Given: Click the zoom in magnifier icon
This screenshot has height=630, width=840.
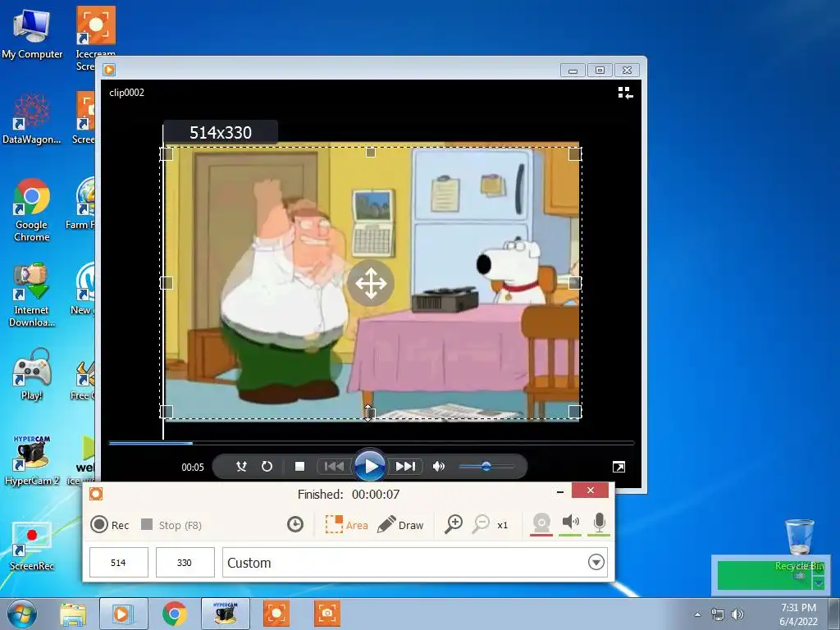Looking at the screenshot, I should click(454, 524).
